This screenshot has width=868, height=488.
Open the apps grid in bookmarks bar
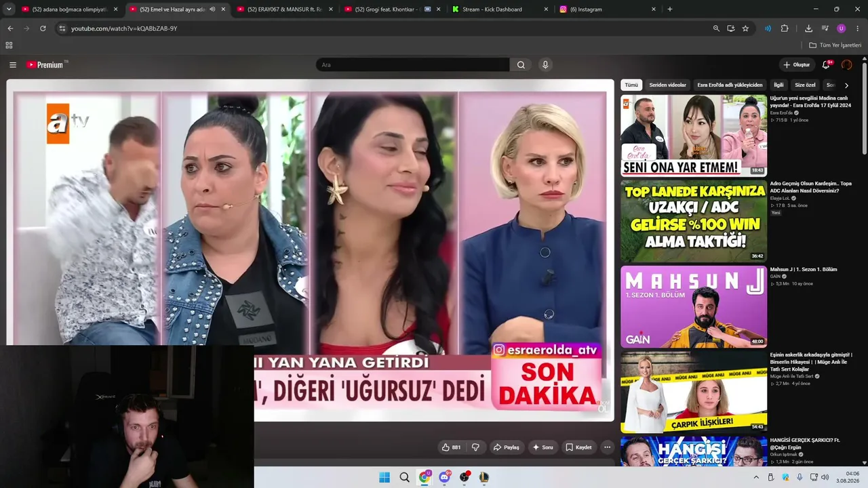tap(9, 45)
